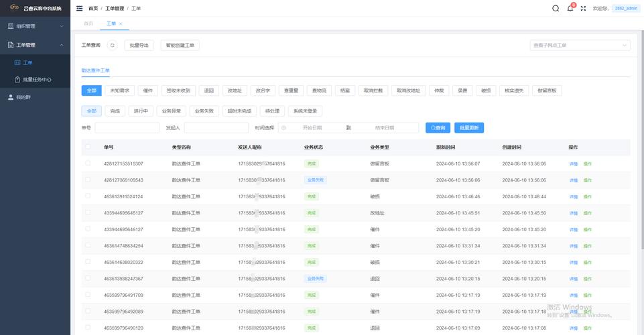Click the 发起人 input field

[216, 128]
